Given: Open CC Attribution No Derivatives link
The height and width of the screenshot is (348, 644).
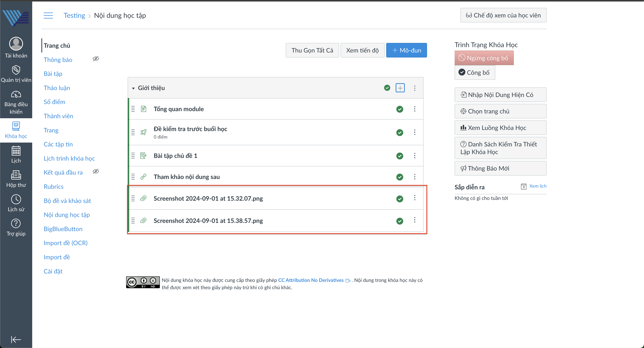Looking at the screenshot, I should tap(311, 280).
